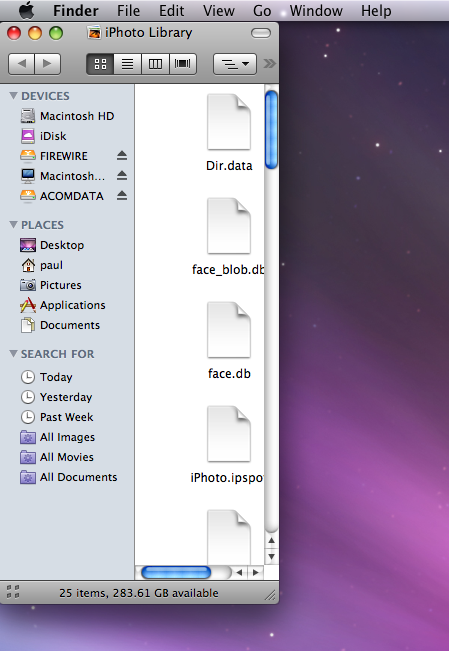Select the ACOMDATA drive
This screenshot has height=651, width=449.
point(62,196)
